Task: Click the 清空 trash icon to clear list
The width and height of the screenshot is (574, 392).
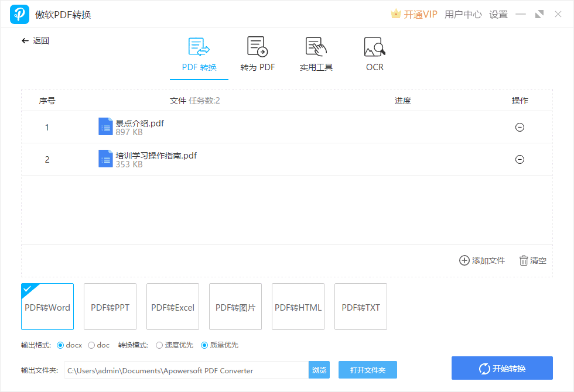Action: (523, 260)
